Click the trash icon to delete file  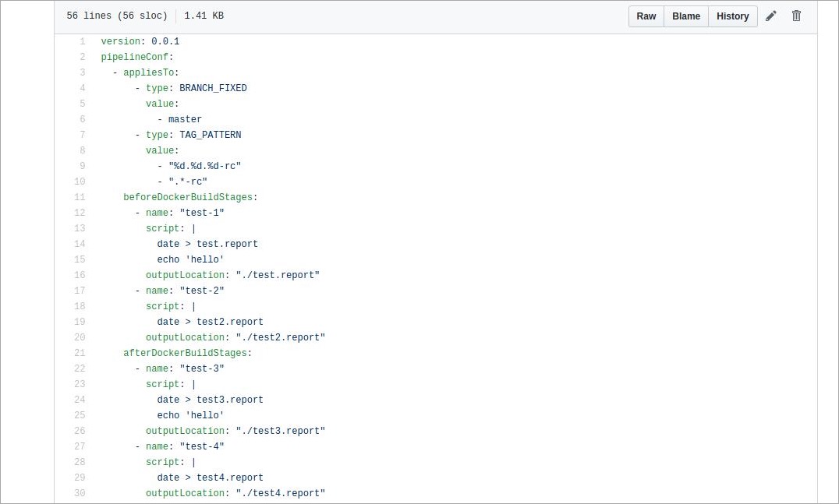[796, 16]
